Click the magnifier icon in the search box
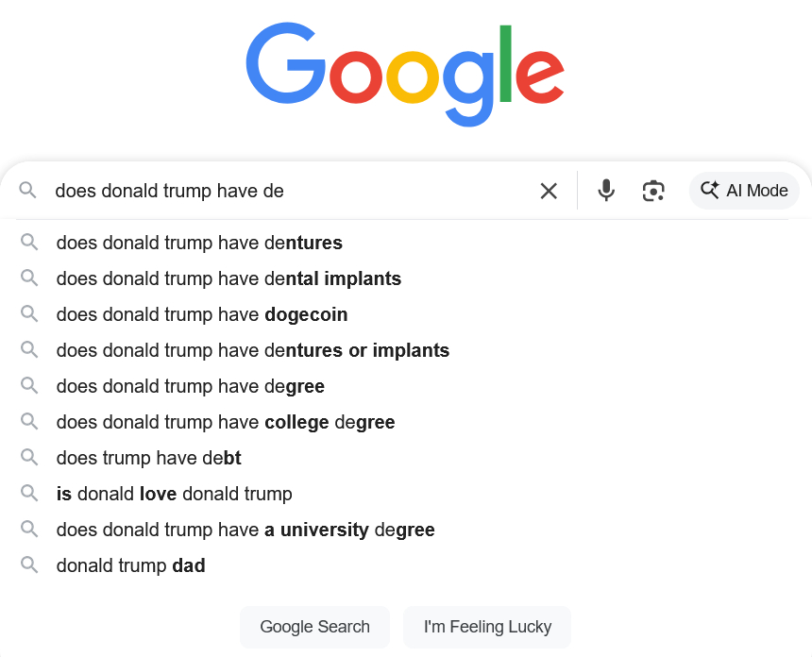The width and height of the screenshot is (812, 657). click(28, 191)
